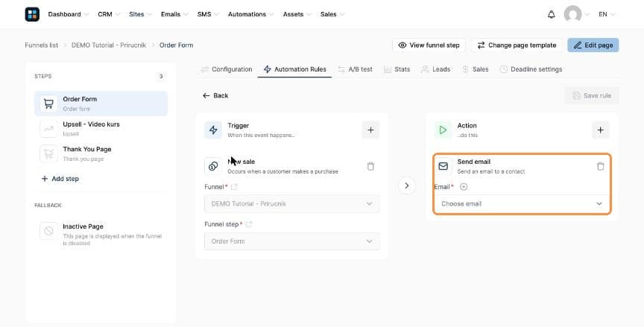Click the Save rule button
Screen dimensions: 644x327
pyautogui.click(x=592, y=95)
